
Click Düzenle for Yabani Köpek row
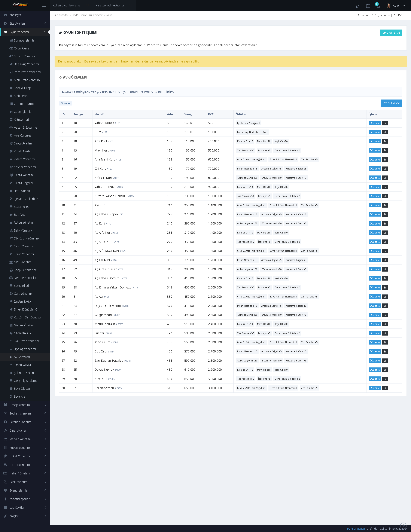pyautogui.click(x=374, y=123)
